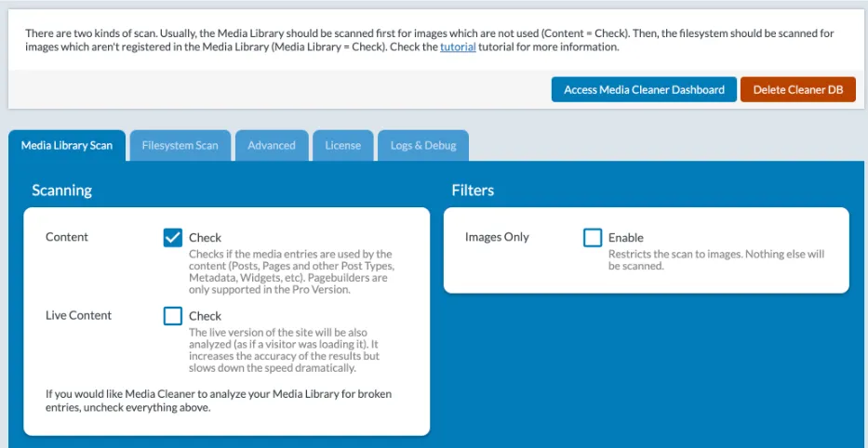Viewport: 868px width, 448px height.
Task: Click the Content setting label
Action: (67, 237)
